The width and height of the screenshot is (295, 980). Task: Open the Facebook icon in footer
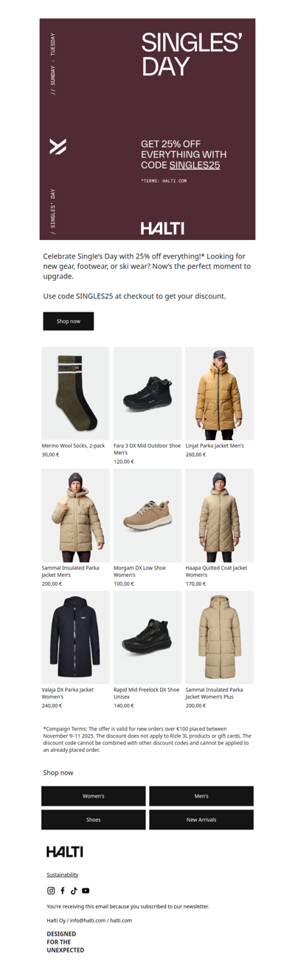click(x=63, y=891)
